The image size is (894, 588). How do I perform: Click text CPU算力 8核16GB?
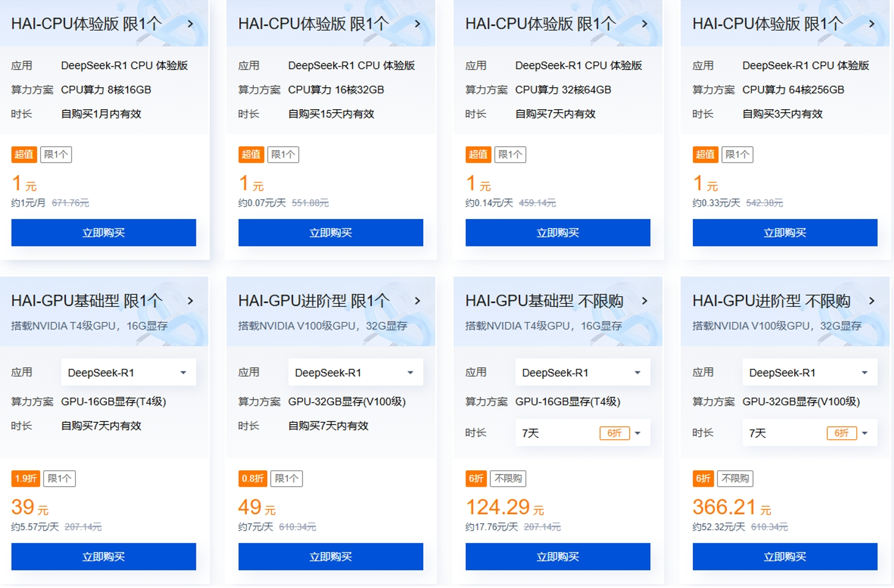[x=106, y=90]
